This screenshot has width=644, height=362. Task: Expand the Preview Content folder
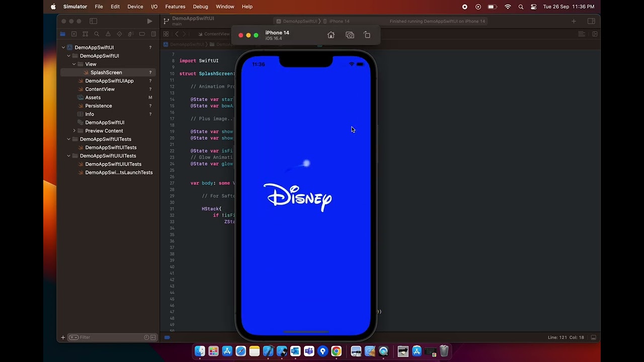click(74, 131)
